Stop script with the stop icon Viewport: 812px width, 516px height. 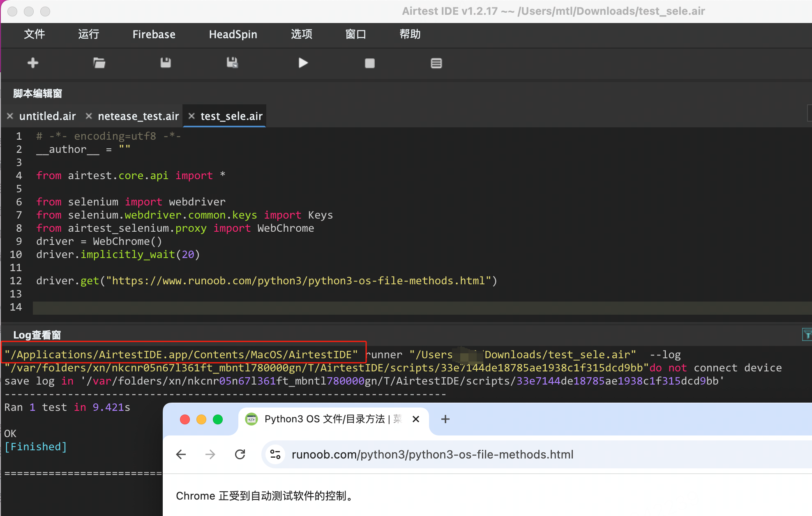(369, 63)
